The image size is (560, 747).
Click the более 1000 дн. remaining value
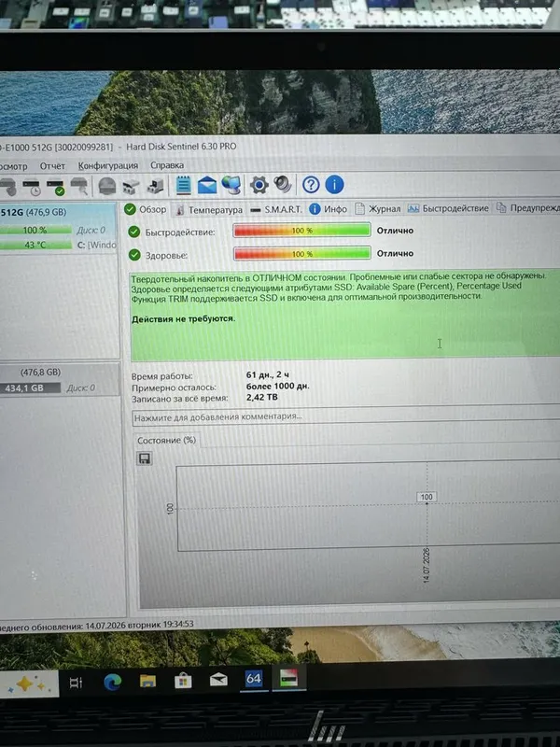(277, 386)
